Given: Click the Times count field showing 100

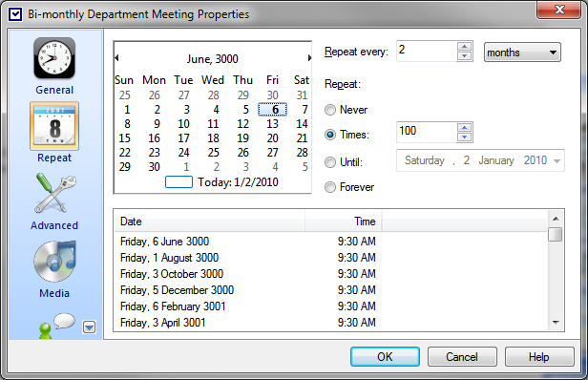Looking at the screenshot, I should click(427, 132).
